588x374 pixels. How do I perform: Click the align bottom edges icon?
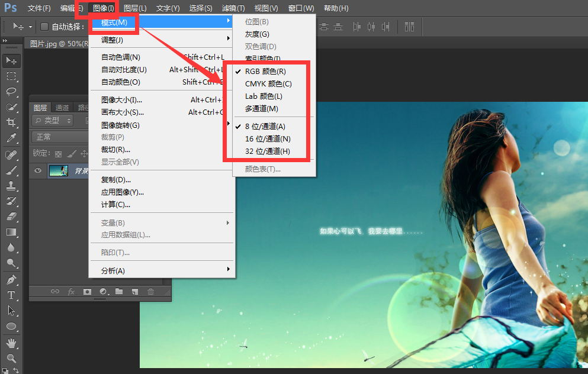click(x=338, y=27)
